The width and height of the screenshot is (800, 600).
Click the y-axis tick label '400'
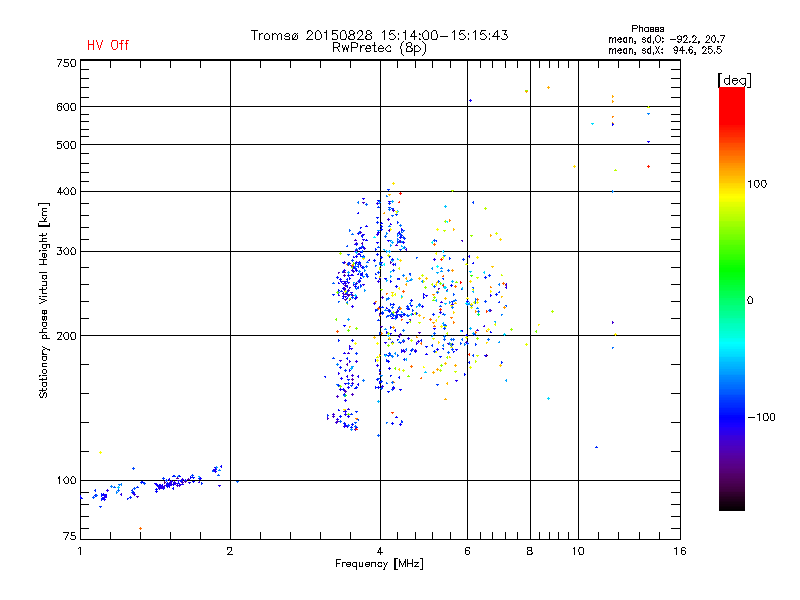click(66, 191)
